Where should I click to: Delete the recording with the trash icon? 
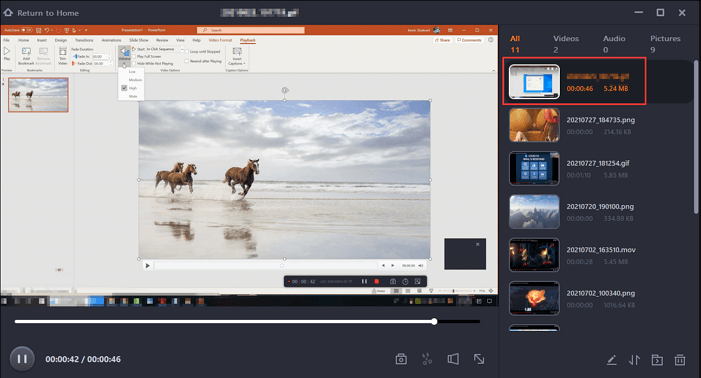point(680,360)
